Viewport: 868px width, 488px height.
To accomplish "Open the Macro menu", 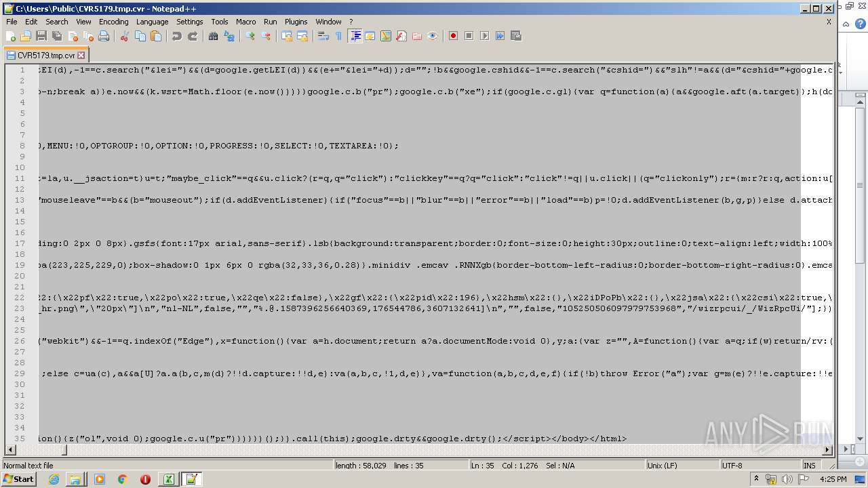I will [246, 22].
